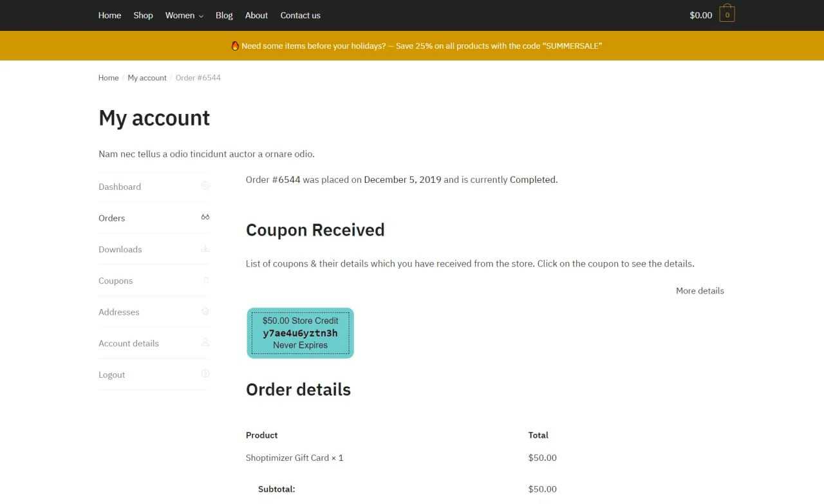Click the My account breadcrumb link
Viewport: 824px width, 504px height.
click(147, 78)
